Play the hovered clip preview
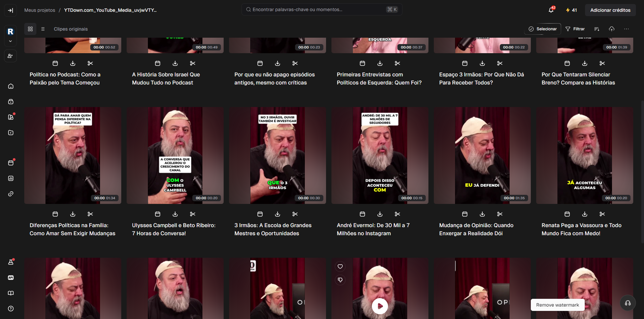 pyautogui.click(x=380, y=306)
